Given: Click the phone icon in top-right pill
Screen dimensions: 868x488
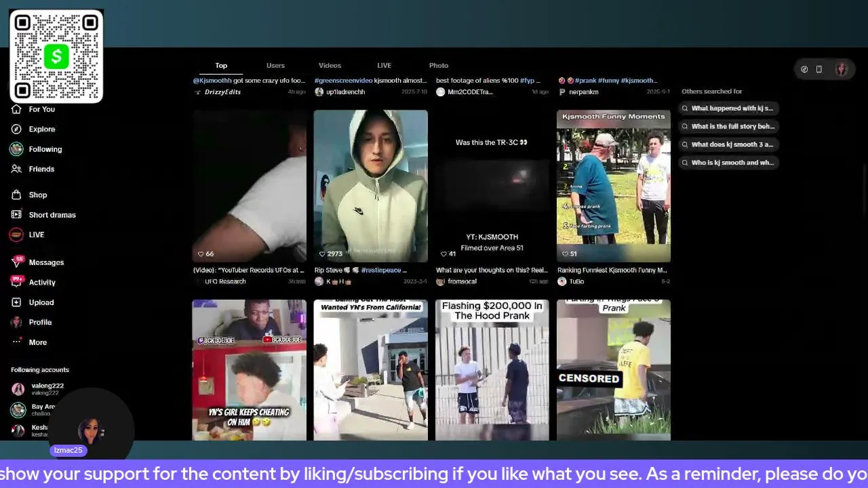Looking at the screenshot, I should [819, 69].
